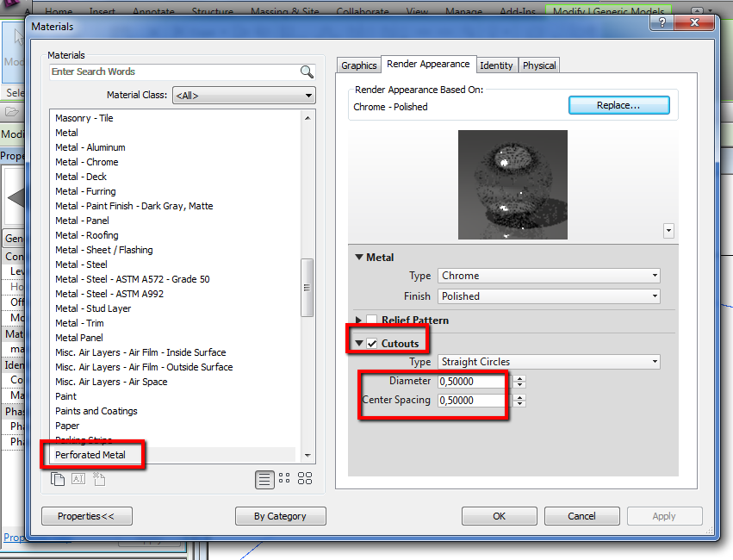The image size is (733, 560).
Task: Open the preview options dropdown arrow
Action: (668, 230)
